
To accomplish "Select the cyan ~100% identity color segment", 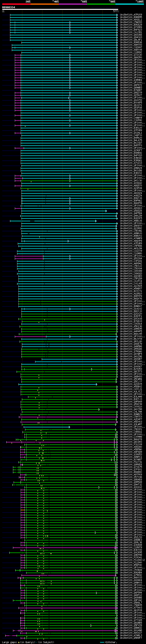I will point(130,4).
